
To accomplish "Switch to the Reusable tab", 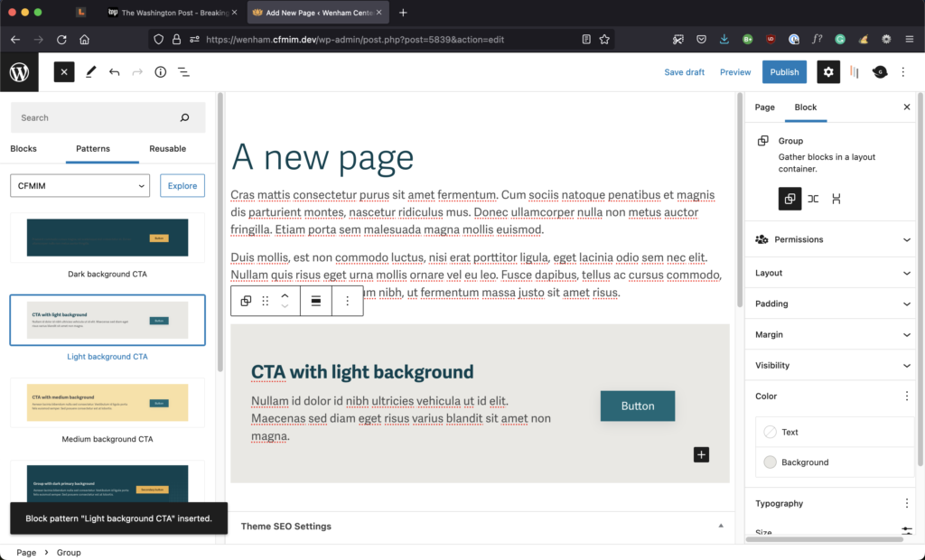I will [167, 149].
